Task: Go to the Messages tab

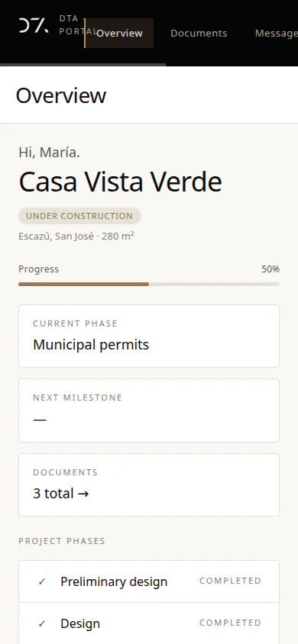Action: click(x=276, y=34)
